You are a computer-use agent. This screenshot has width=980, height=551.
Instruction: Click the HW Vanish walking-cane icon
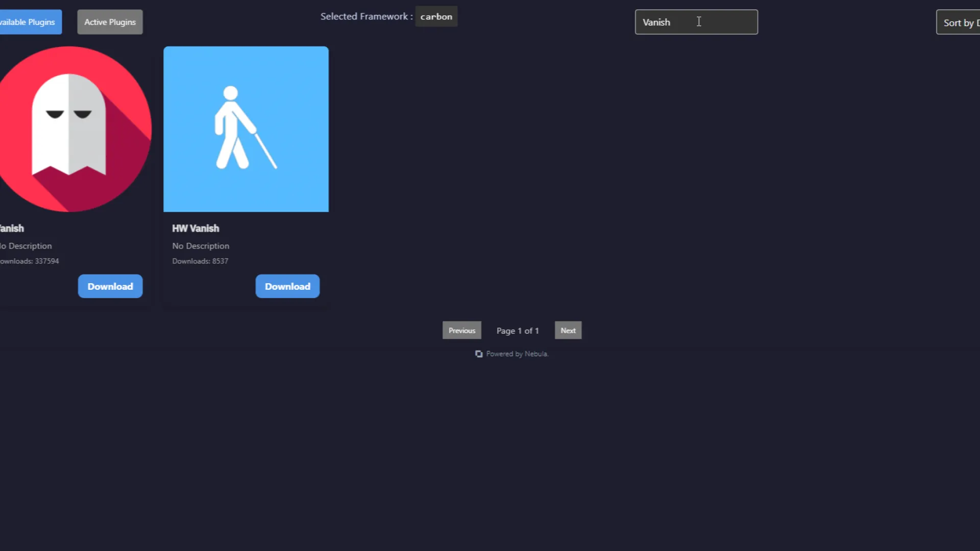point(246,129)
